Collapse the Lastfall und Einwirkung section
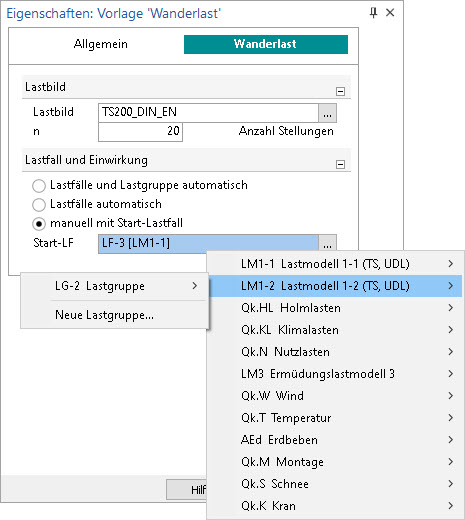Screen dimensions: 465x520 [x=340, y=164]
